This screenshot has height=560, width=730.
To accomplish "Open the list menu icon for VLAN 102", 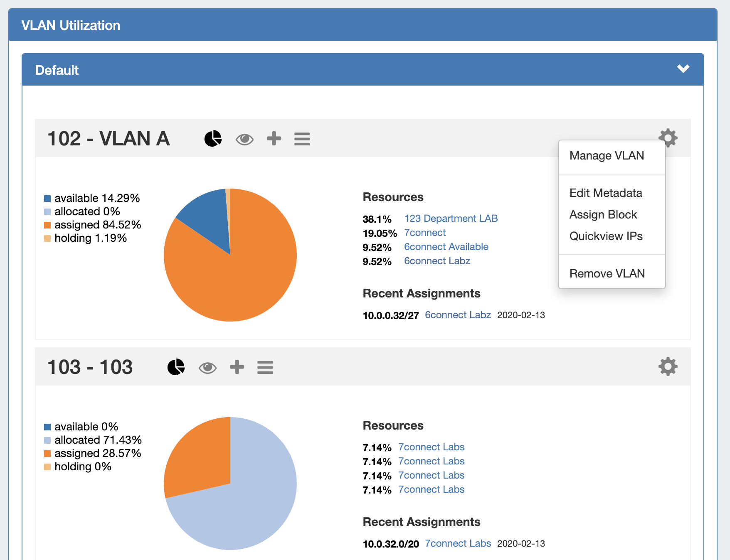I will coord(302,139).
